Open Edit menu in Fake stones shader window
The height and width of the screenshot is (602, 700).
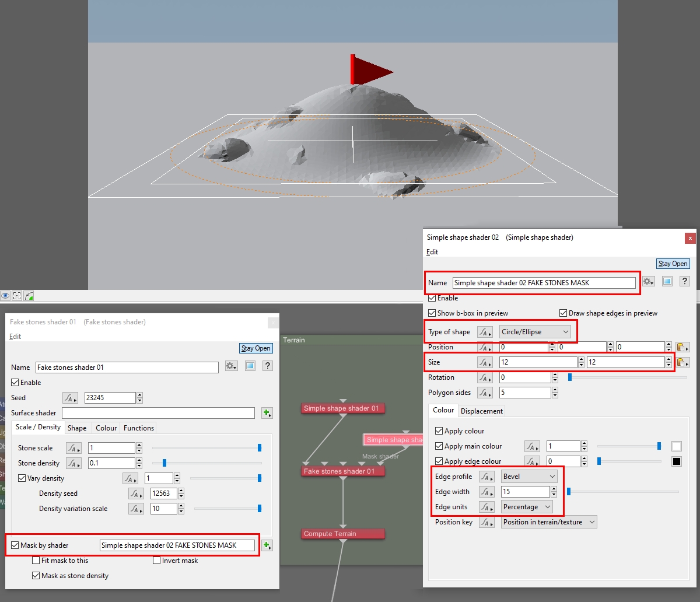15,337
